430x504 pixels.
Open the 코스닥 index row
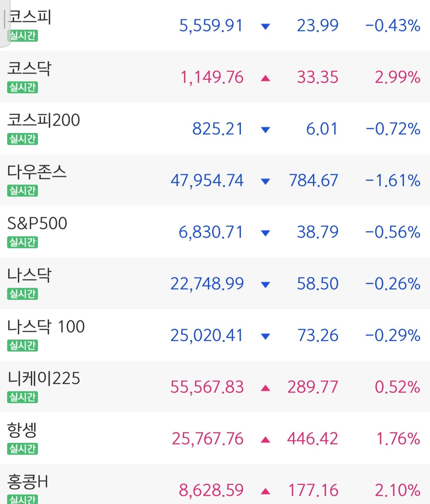[x=215, y=77]
